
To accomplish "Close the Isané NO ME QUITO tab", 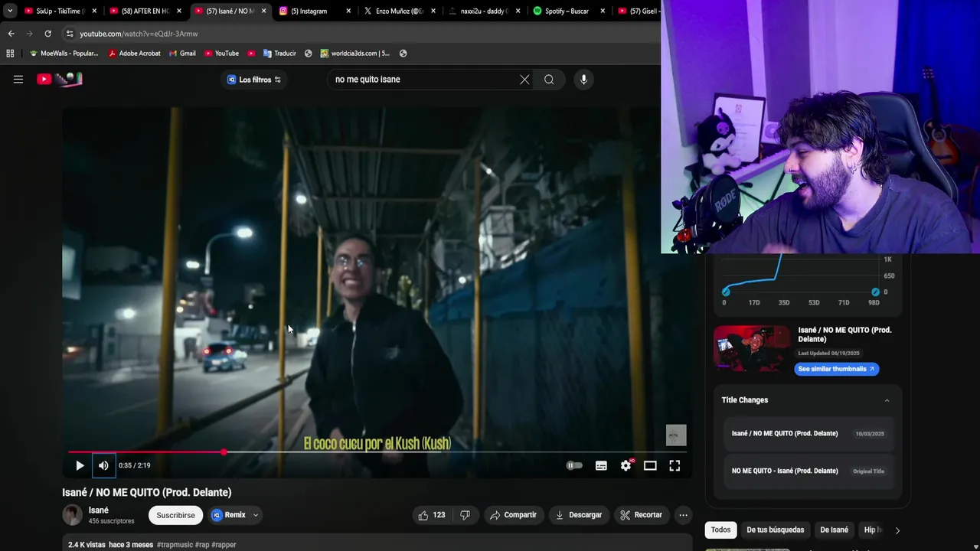I will 263,11.
